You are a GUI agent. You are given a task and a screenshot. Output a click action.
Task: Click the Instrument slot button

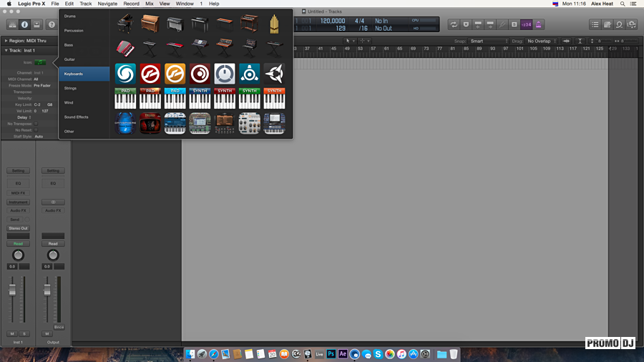click(x=19, y=202)
